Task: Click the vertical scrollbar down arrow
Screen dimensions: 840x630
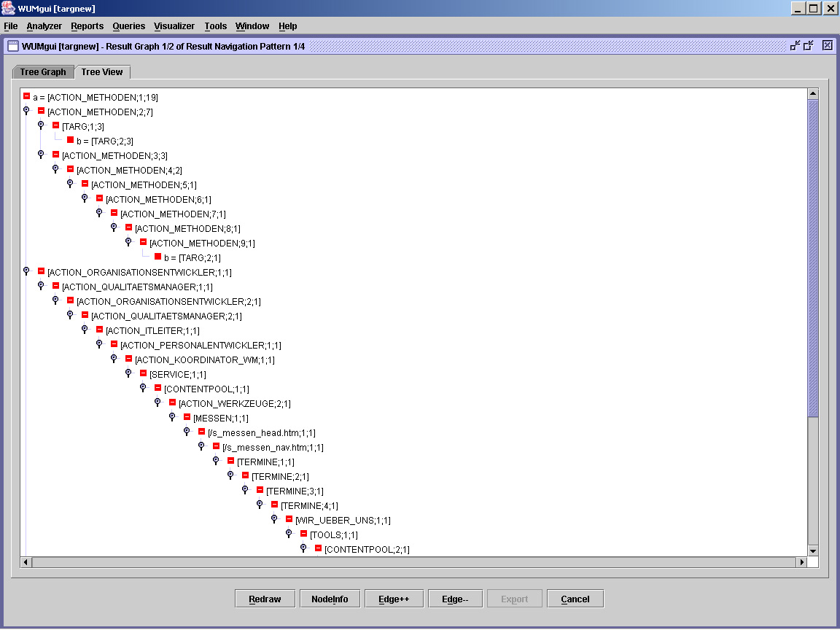Action: [x=813, y=551]
